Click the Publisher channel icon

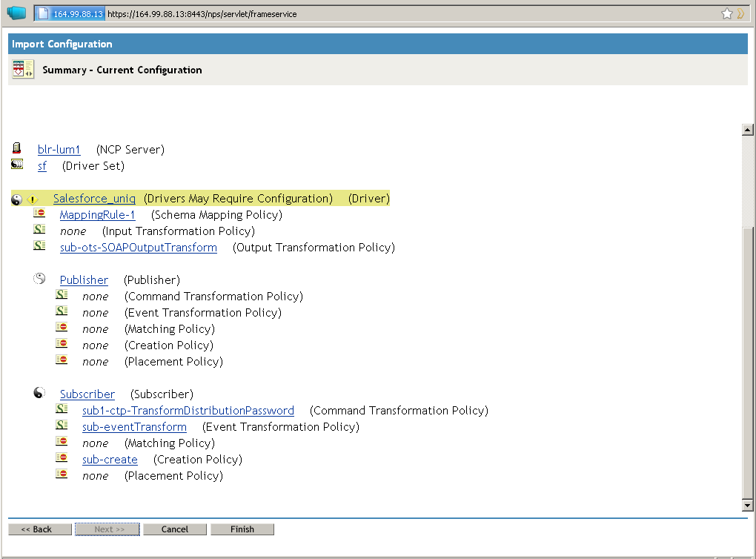(x=39, y=278)
